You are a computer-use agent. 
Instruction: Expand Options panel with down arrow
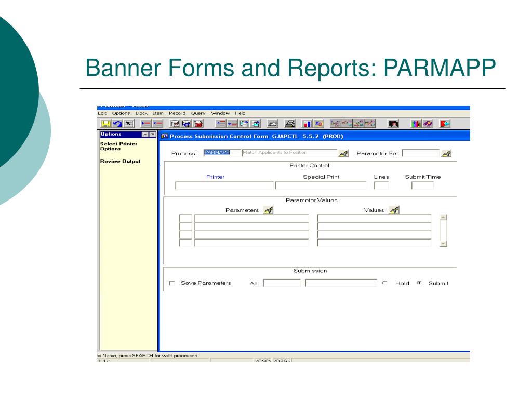(x=153, y=135)
